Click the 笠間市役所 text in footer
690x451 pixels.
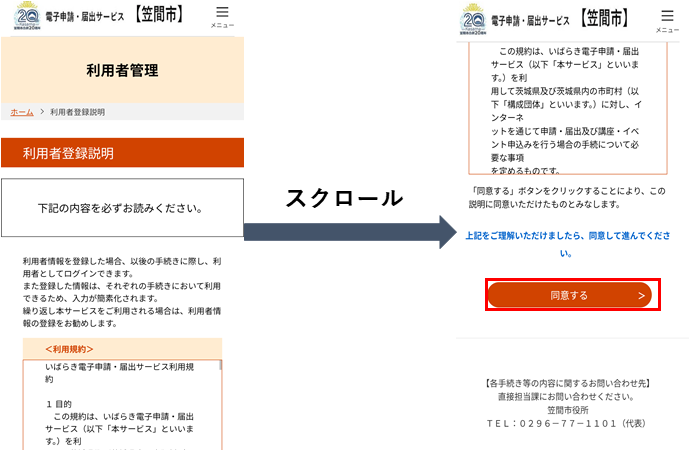point(568,410)
